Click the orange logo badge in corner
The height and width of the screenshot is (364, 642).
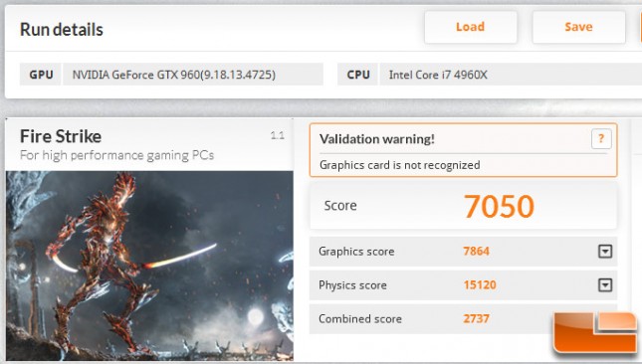(x=595, y=332)
